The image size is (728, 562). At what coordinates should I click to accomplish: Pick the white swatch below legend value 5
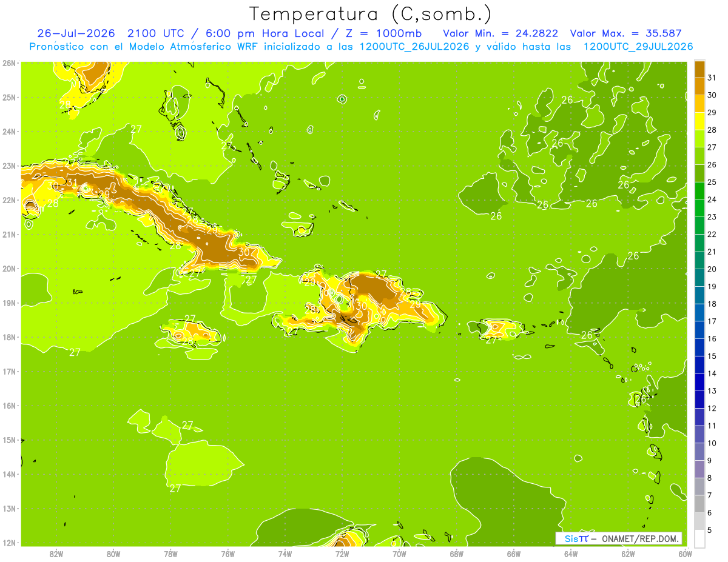[x=699, y=538]
